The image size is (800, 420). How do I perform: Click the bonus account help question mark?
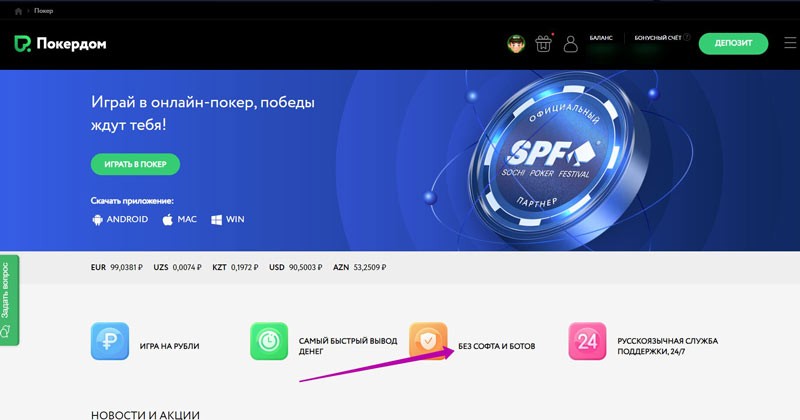click(x=687, y=37)
